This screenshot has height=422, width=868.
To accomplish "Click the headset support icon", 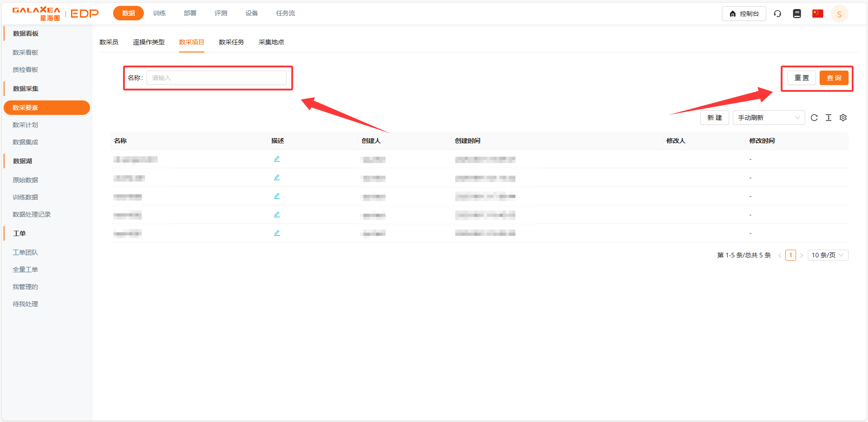I will click(x=777, y=14).
